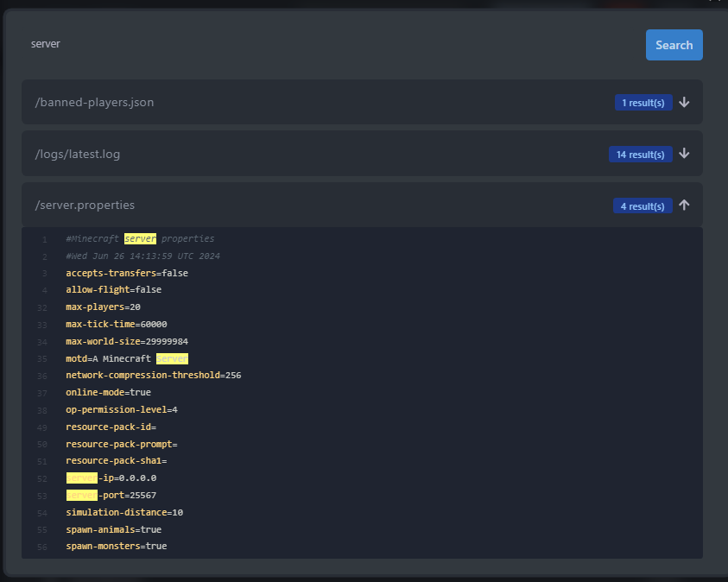Expand results for /banned-players.json
728x582 pixels.
[684, 102]
